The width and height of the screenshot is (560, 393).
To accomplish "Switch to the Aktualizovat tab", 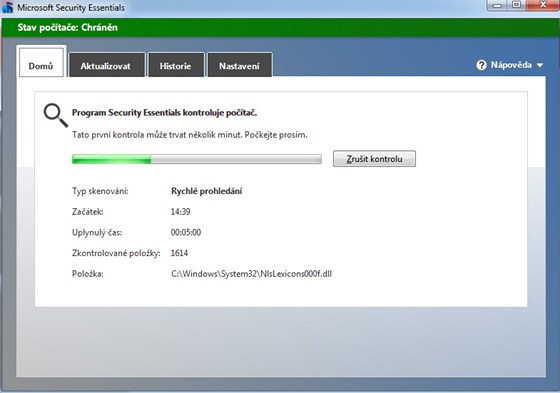I will point(107,65).
